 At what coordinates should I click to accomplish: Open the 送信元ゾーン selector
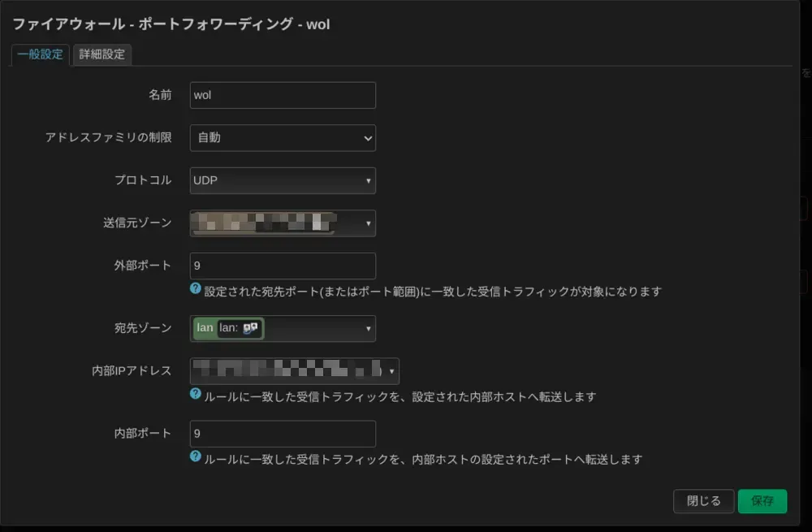[282, 223]
